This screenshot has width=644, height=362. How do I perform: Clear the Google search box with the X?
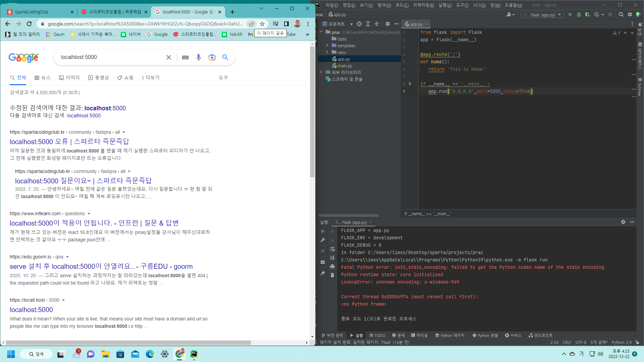(x=169, y=57)
